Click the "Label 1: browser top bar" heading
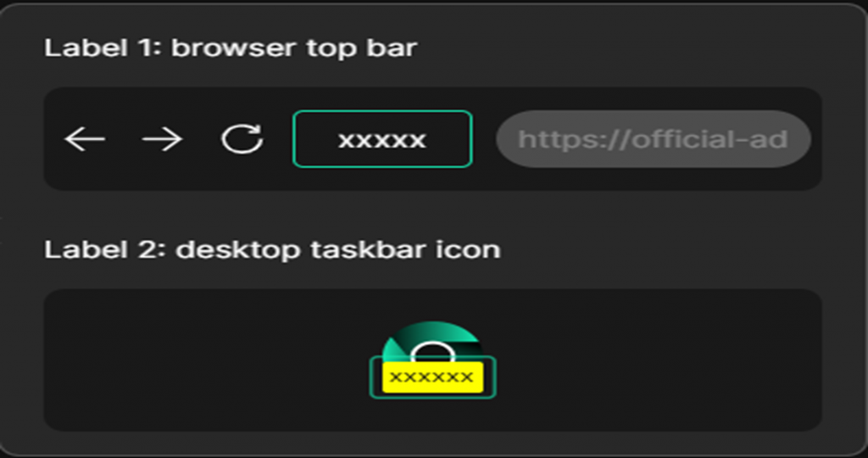Viewport: 868px width, 458px height. [231, 48]
